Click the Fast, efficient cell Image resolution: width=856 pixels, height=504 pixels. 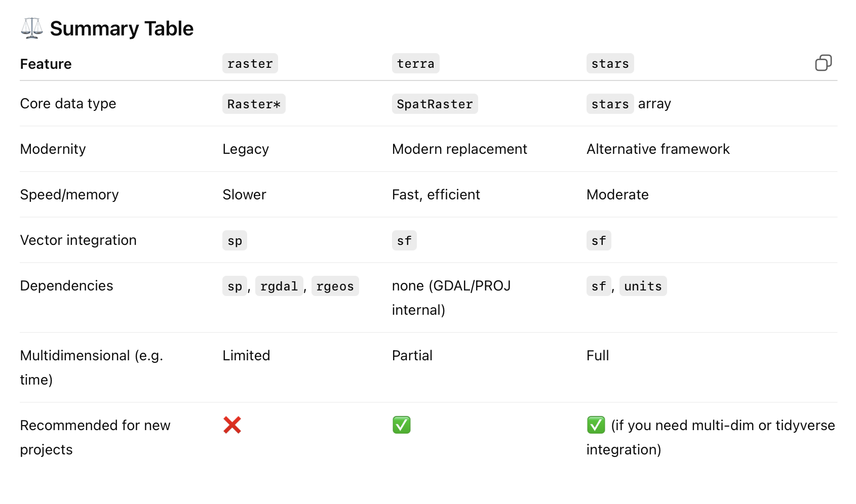coord(436,195)
